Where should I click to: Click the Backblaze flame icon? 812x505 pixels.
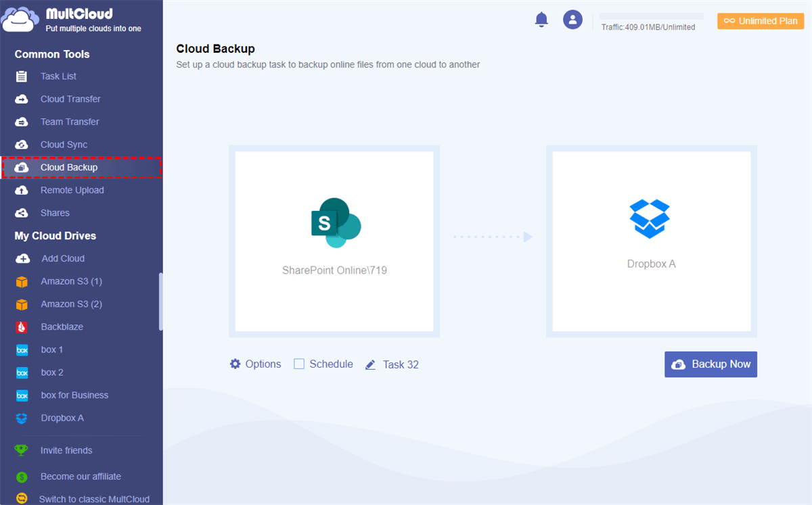tap(22, 327)
